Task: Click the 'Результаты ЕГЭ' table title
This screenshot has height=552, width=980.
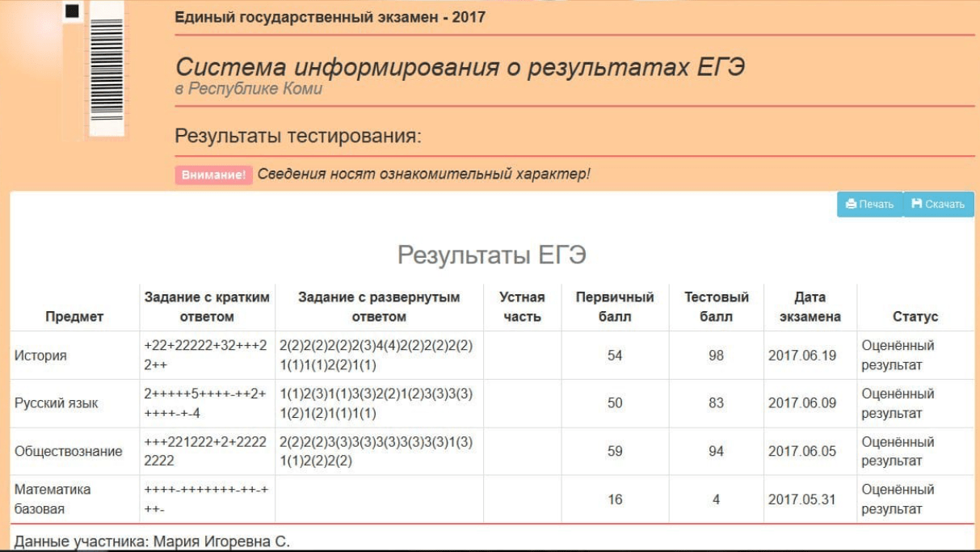Action: coord(491,255)
